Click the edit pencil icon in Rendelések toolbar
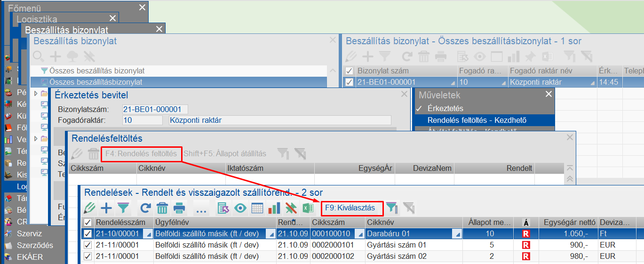The image size is (644, 264). pyautogui.click(x=89, y=208)
